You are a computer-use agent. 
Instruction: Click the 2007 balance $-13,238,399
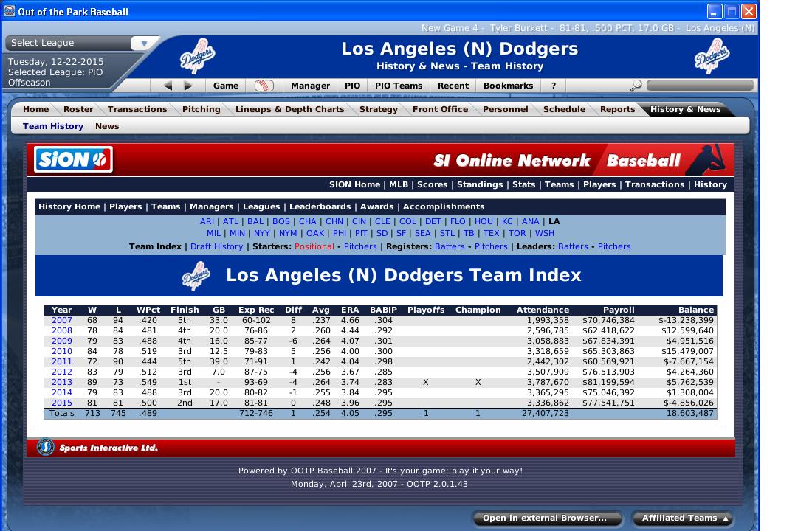click(686, 320)
